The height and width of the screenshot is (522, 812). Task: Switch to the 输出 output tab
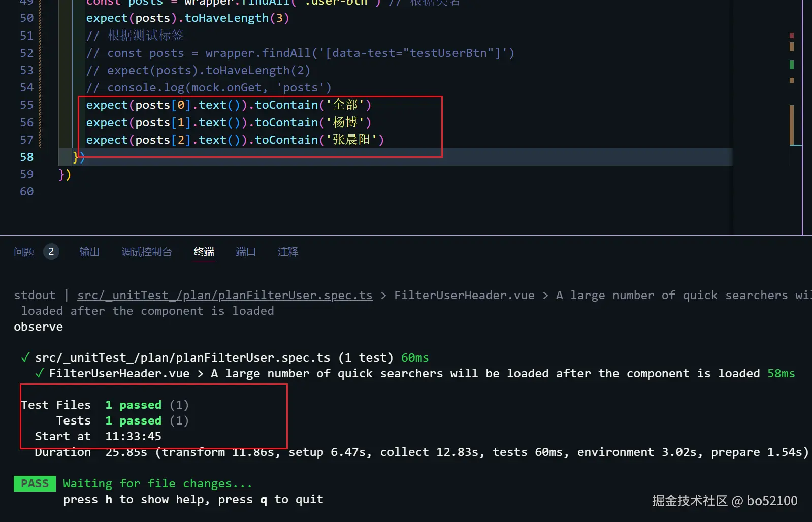pos(89,252)
